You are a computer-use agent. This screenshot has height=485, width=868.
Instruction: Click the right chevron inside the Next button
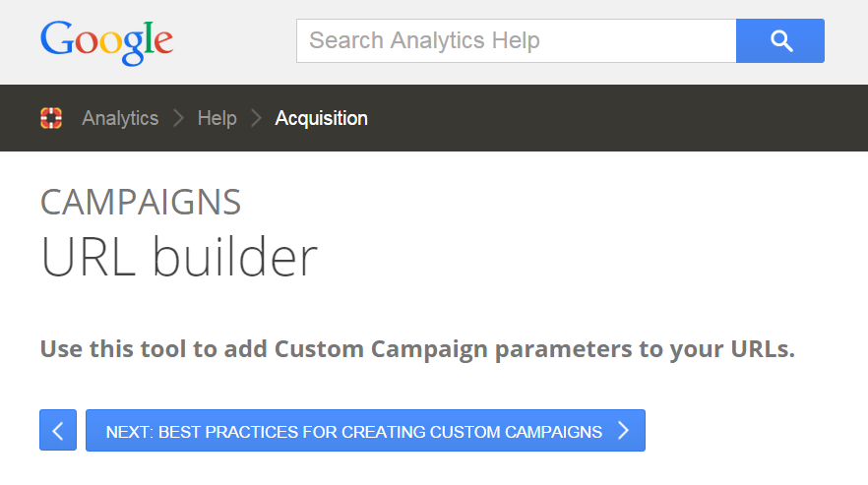(624, 430)
